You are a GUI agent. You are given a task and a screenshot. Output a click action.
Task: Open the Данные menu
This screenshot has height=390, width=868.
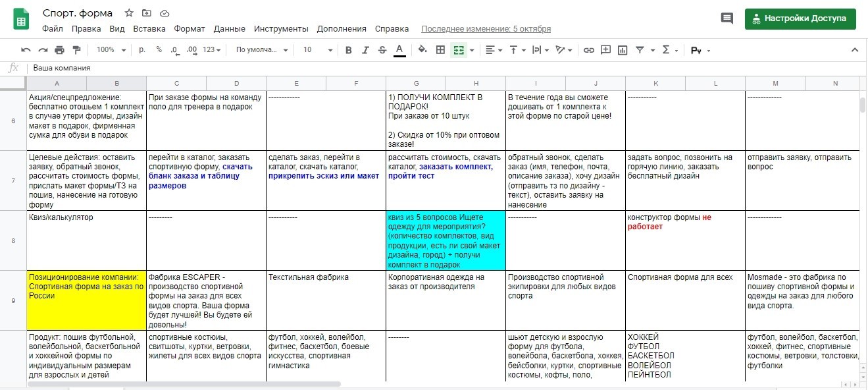230,29
